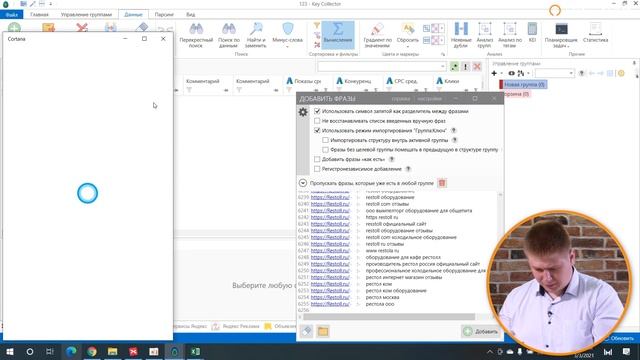640x360 pixels.
Task: Open the Сбросить dropdown arrow
Action: click(407, 47)
